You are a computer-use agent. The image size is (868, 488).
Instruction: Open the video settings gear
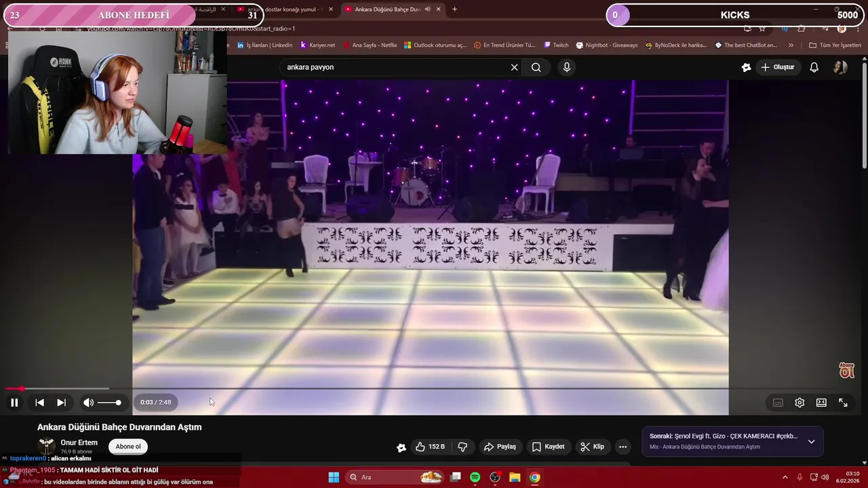pyautogui.click(x=800, y=403)
